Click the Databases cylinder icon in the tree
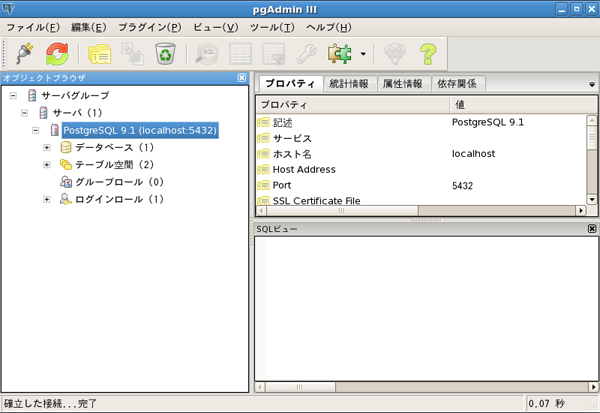Image resolution: width=600 pixels, height=413 pixels. coord(66,147)
